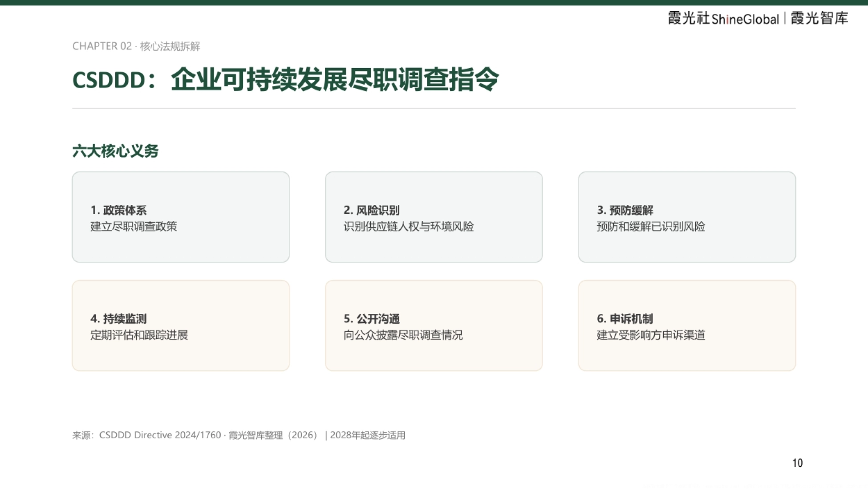Click the card heading '5. 公开沟通'
This screenshot has height=489, width=868.
[x=372, y=318]
